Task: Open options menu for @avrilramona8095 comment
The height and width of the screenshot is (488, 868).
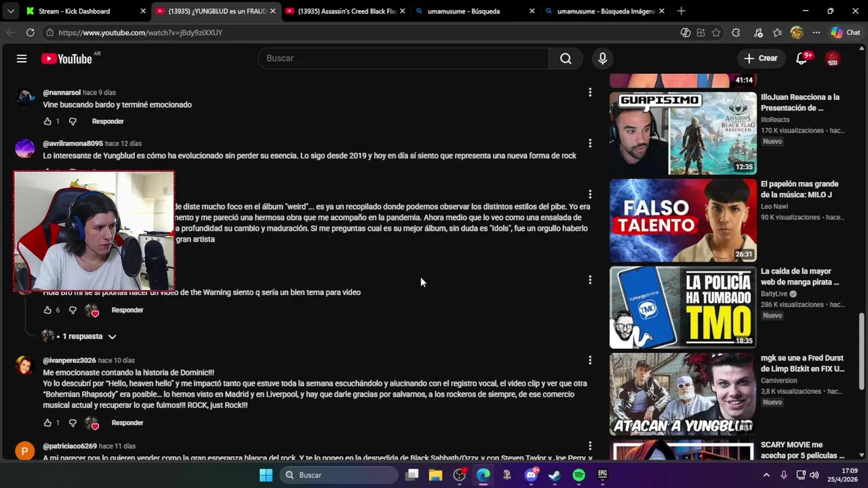Action: (x=590, y=143)
